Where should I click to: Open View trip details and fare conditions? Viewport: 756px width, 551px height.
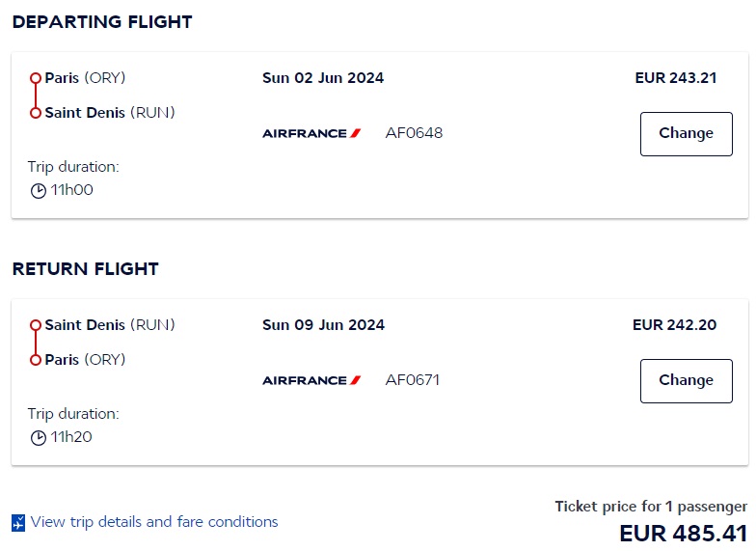point(154,521)
